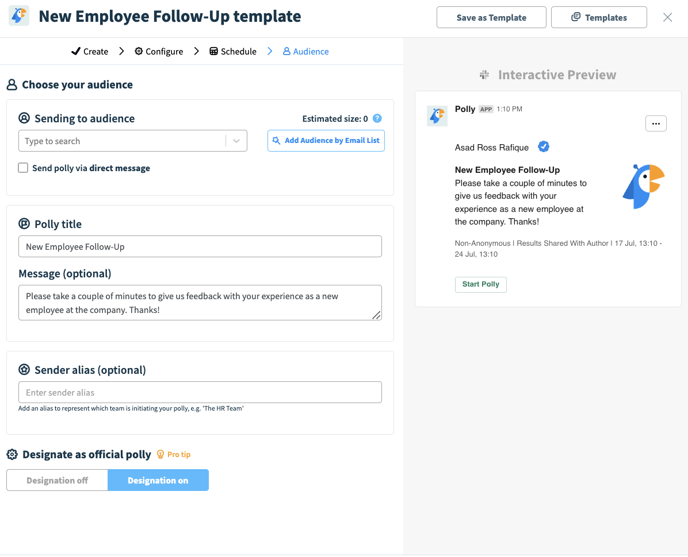The height and width of the screenshot is (557, 688).
Task: Click Start Polly in the preview
Action: [x=480, y=284]
